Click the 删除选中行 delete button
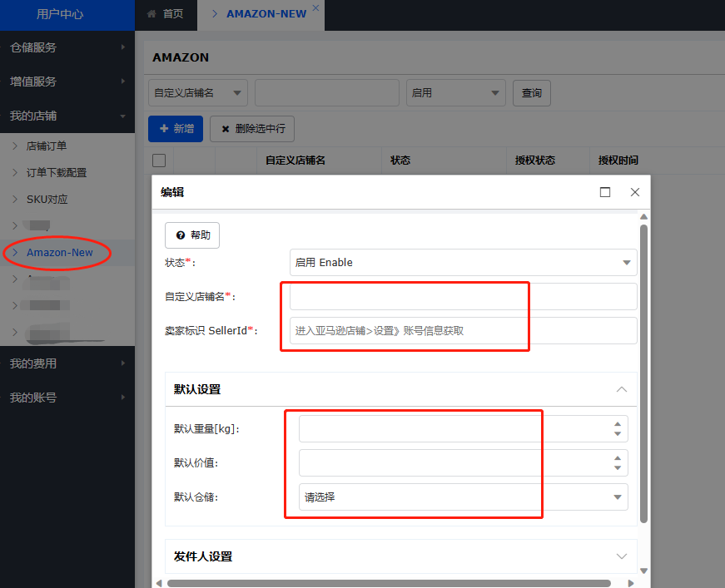Screen dimensions: 725x588 (252, 129)
